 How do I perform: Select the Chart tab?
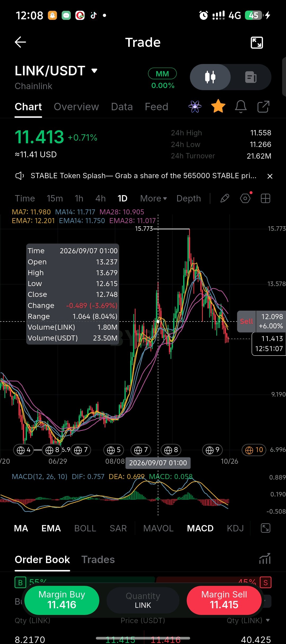pyautogui.click(x=28, y=107)
